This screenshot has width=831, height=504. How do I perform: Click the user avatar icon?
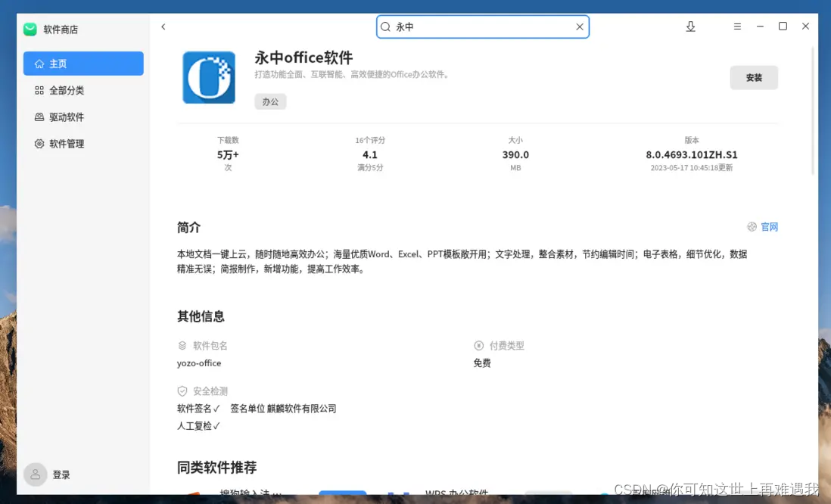[35, 474]
